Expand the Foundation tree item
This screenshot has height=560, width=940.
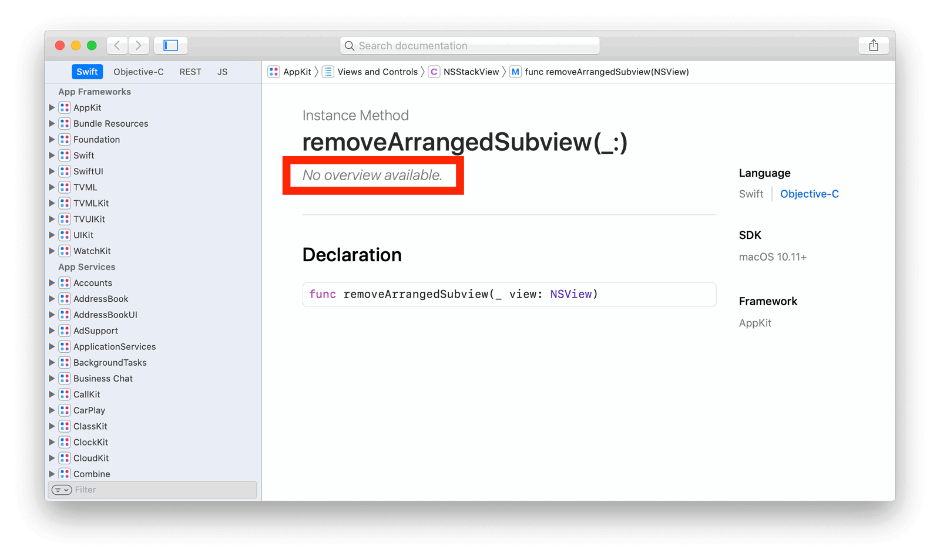tap(52, 140)
